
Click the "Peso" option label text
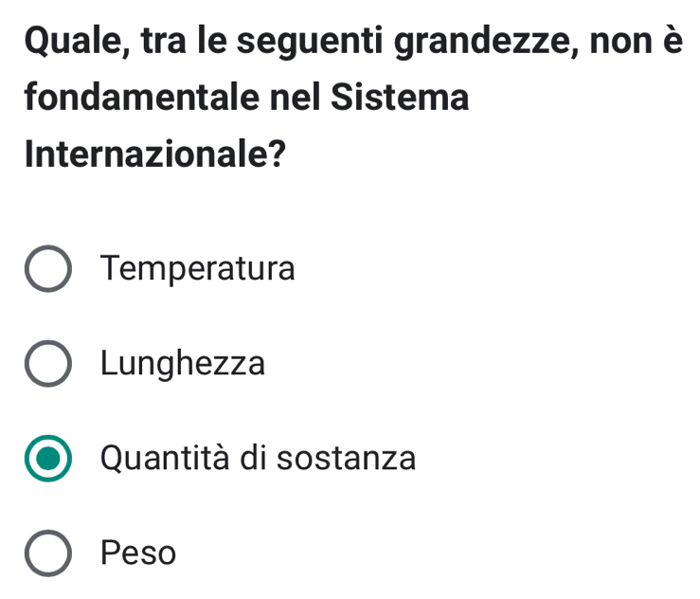[x=139, y=553]
